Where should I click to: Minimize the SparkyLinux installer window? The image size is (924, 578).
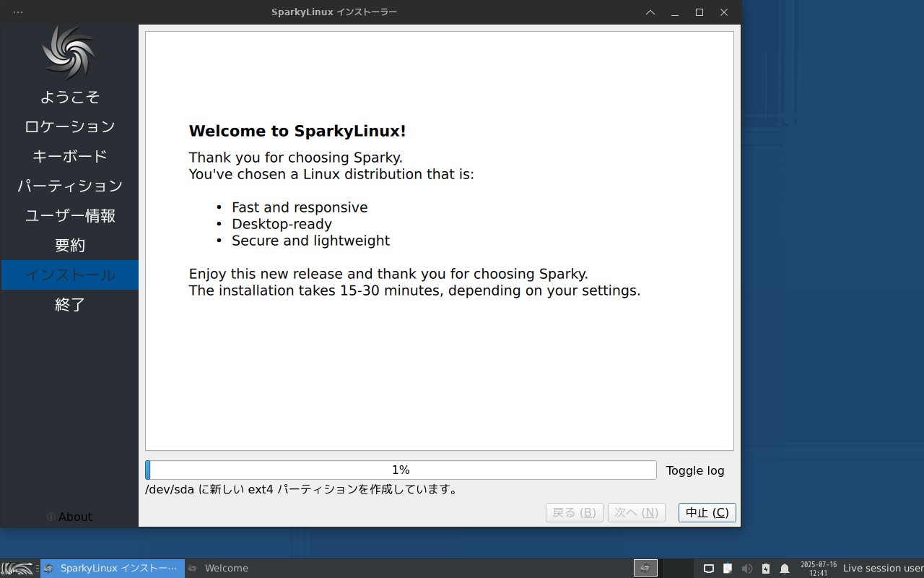pyautogui.click(x=675, y=12)
